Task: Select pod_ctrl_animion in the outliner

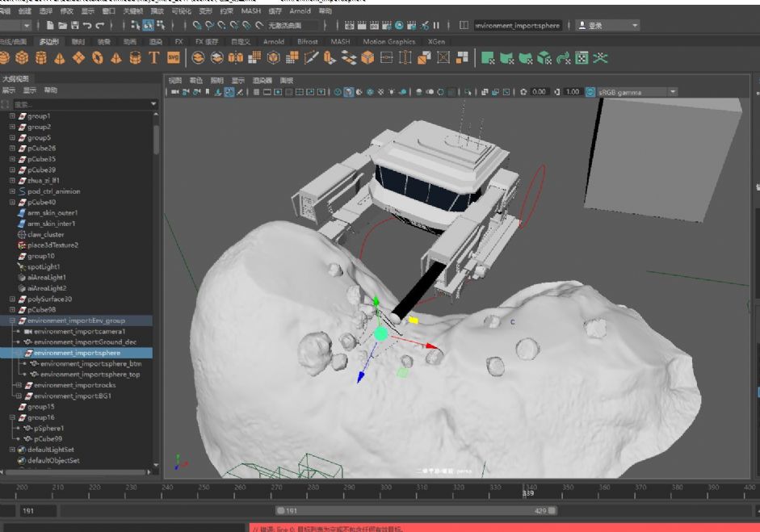Action: pyautogui.click(x=54, y=191)
